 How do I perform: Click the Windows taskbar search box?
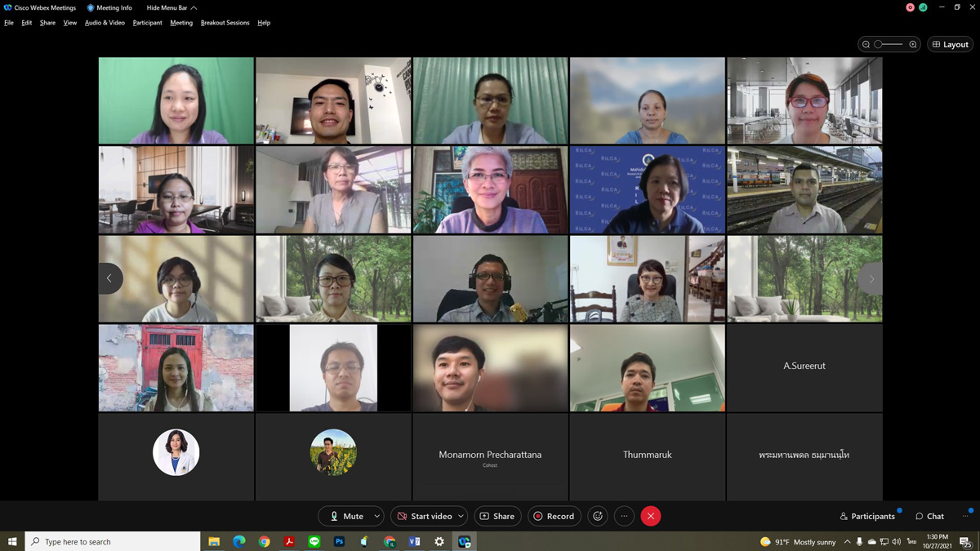114,541
